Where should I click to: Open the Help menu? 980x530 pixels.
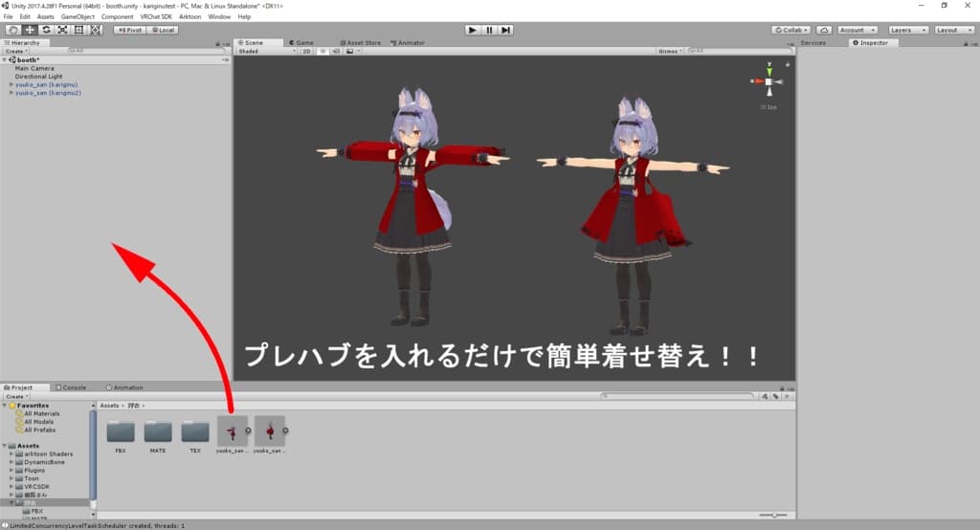coord(244,17)
